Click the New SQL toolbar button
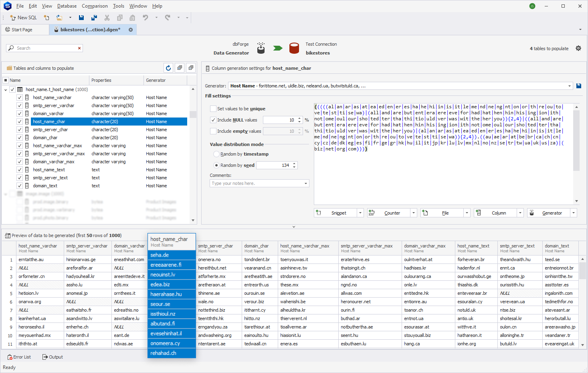Image resolution: width=588 pixels, height=373 pixels. pos(23,18)
